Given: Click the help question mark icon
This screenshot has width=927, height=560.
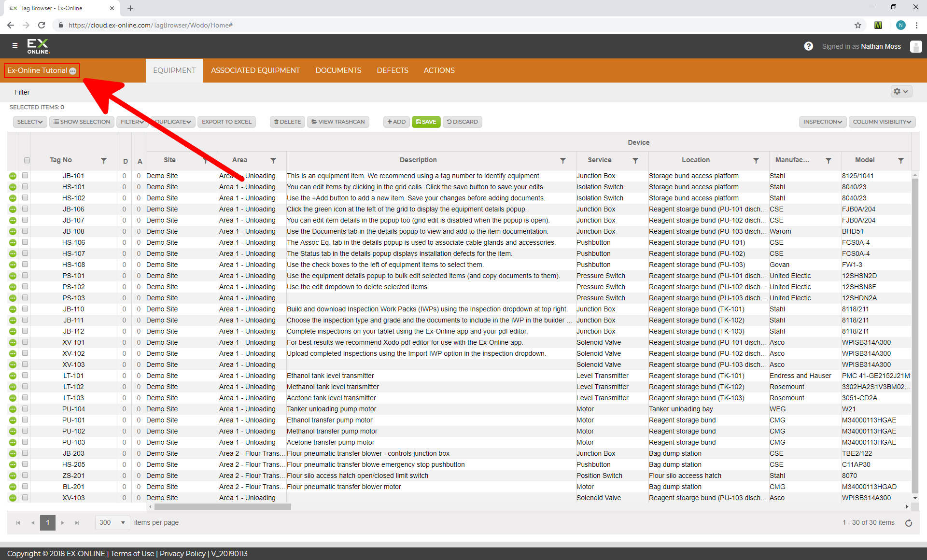Looking at the screenshot, I should pos(808,46).
